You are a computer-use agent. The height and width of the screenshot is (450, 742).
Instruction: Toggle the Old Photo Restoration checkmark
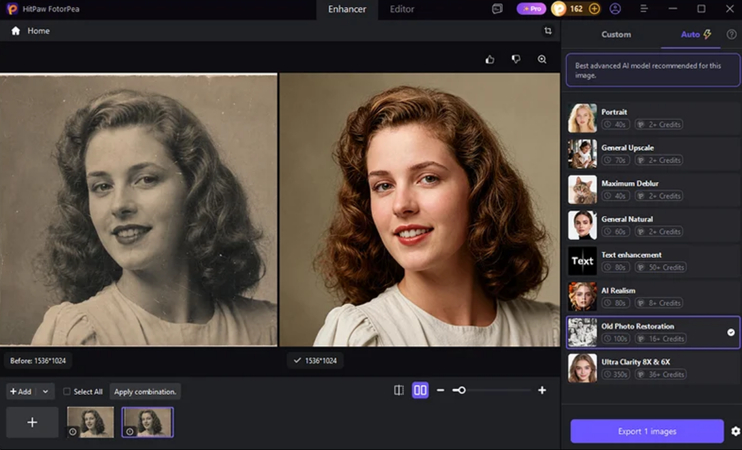[731, 332]
